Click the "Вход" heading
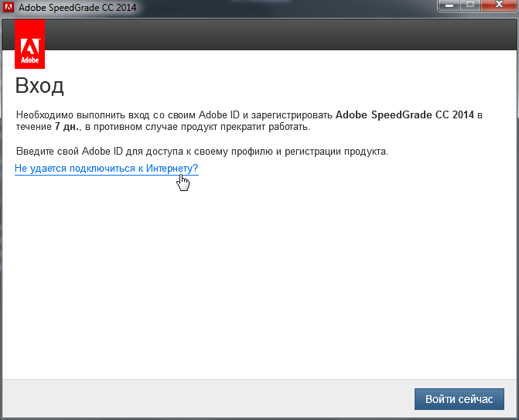The width and height of the screenshot is (519, 420). 39,86
